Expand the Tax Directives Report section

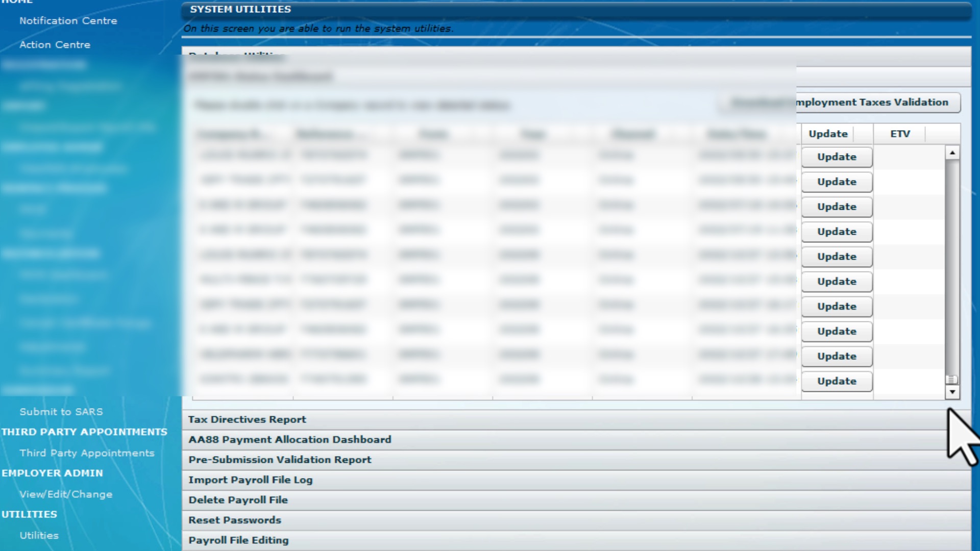[576, 419]
